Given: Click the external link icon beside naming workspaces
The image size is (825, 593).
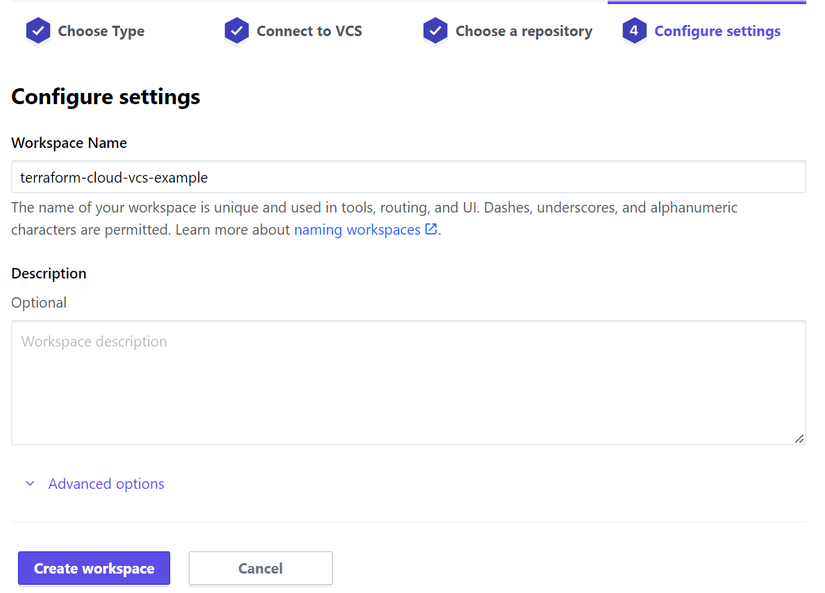Looking at the screenshot, I should 431,230.
